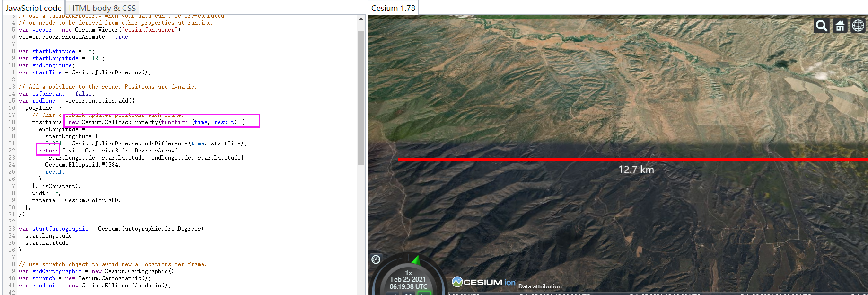Click the red polyline on the globe
This screenshot has height=295, width=868.
tap(632, 159)
